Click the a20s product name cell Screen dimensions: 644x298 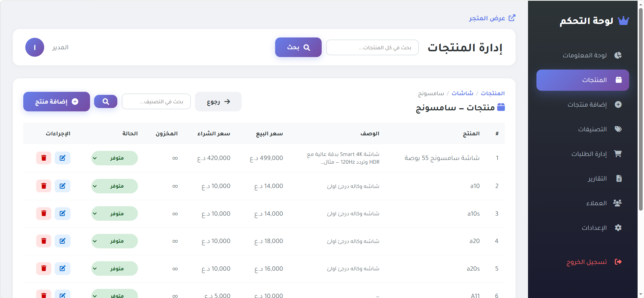click(473, 269)
